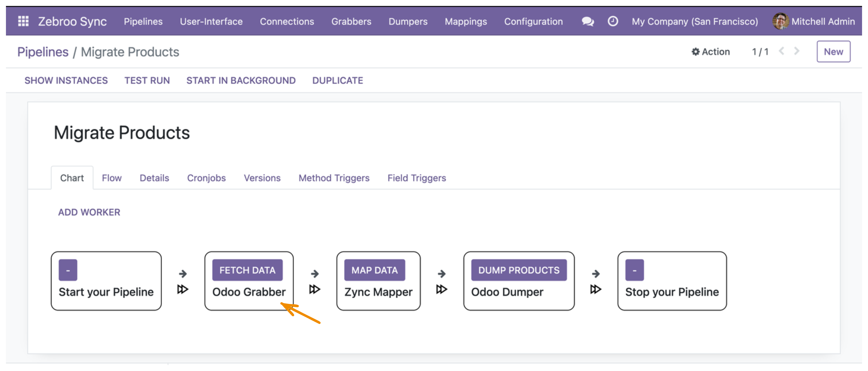Open the Grabbers menu
The width and height of the screenshot is (868, 371).
[x=351, y=21]
